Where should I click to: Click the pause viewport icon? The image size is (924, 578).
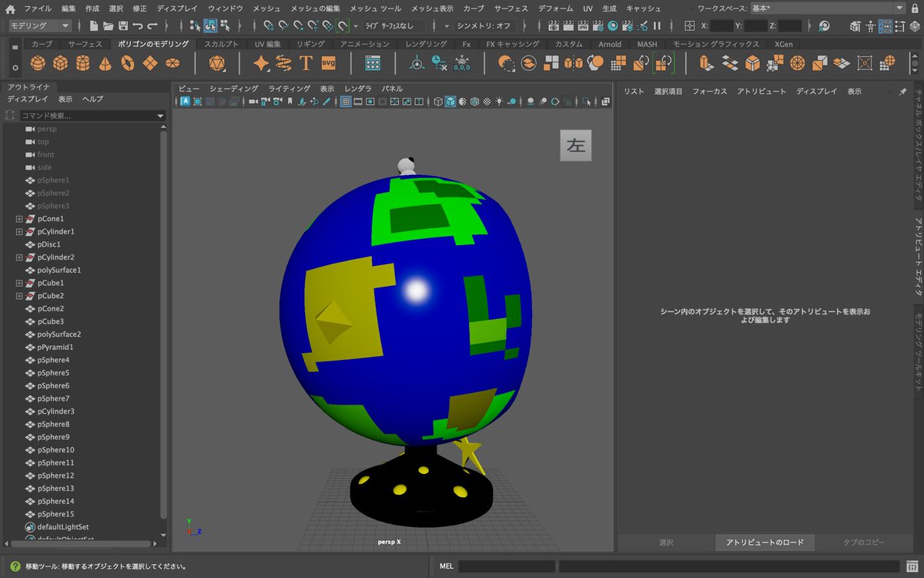click(x=657, y=26)
